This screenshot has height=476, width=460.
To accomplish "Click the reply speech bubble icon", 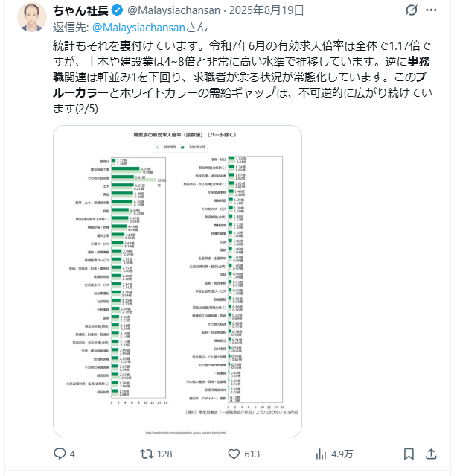I will pyautogui.click(x=60, y=454).
